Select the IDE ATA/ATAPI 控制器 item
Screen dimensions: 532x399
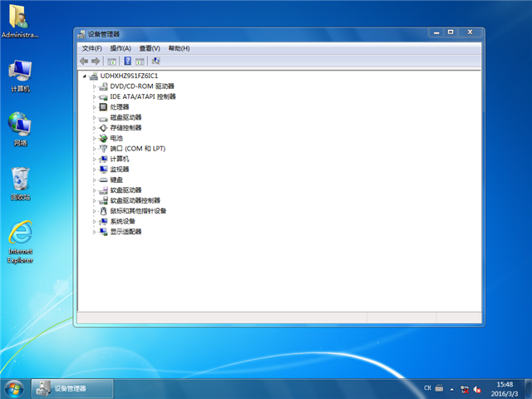point(142,96)
